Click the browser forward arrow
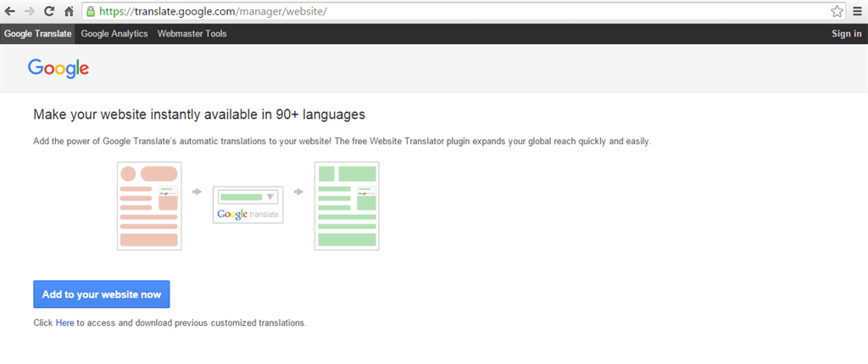The width and height of the screenshot is (868, 364). [x=30, y=11]
